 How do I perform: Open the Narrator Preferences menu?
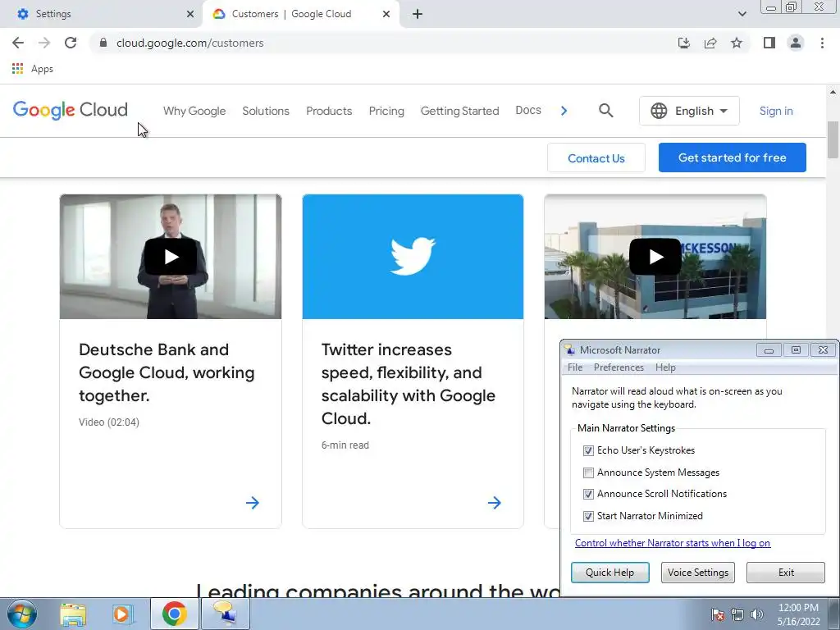point(619,367)
